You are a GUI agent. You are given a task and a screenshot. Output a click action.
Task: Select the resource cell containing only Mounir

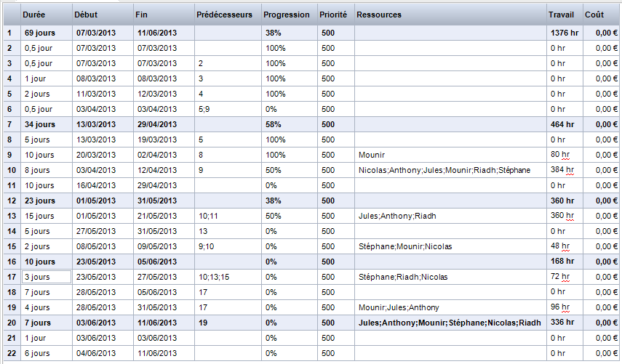(450, 155)
